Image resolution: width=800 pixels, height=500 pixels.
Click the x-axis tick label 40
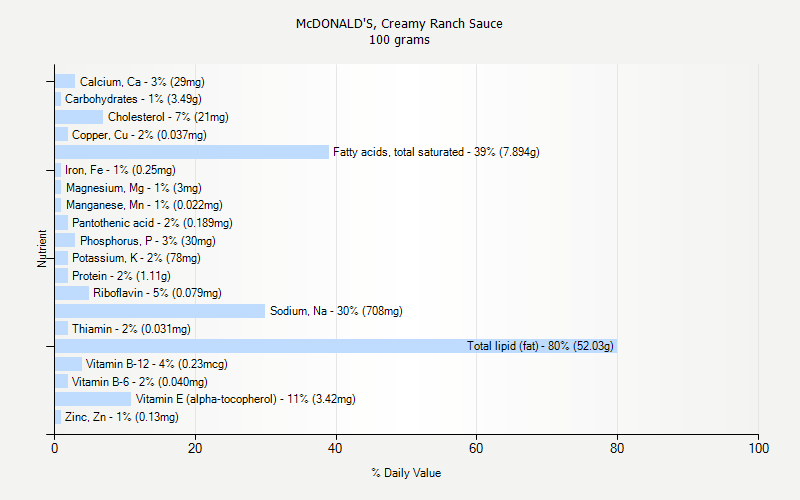(x=335, y=448)
